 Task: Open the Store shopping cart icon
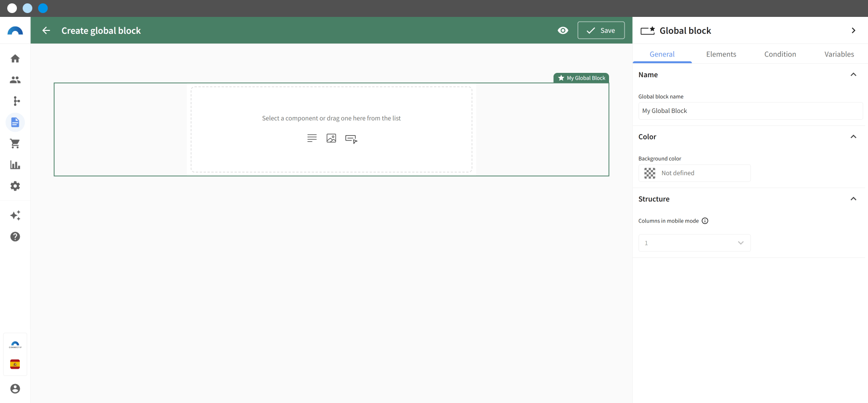[x=15, y=143]
